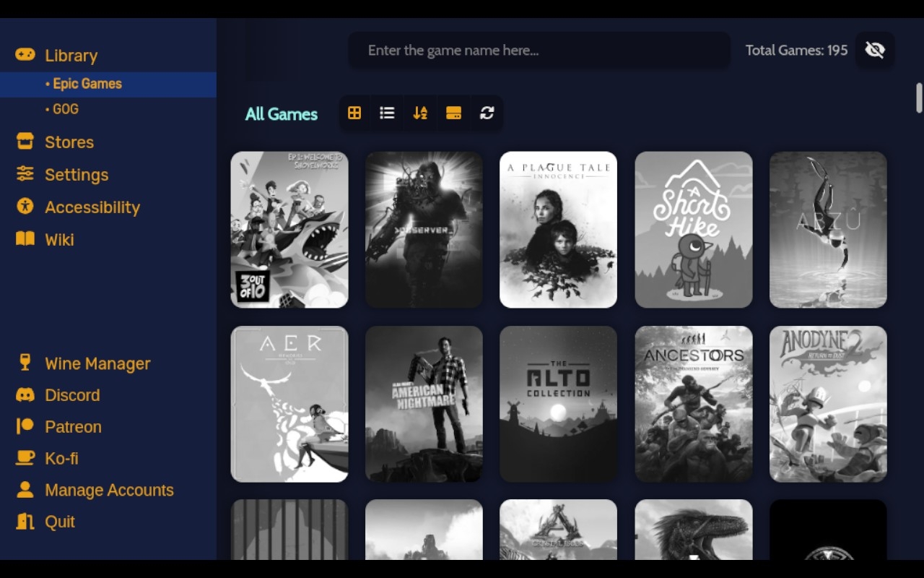The height and width of the screenshot is (578, 924).
Task: Sort games by installed status
Action: (453, 113)
